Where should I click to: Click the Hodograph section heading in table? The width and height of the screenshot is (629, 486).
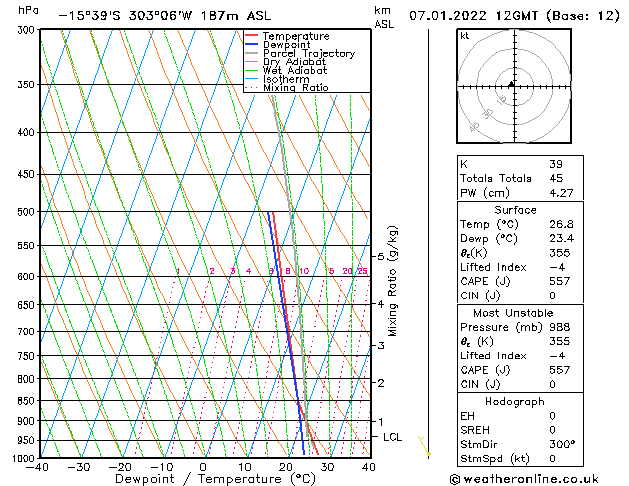point(515,402)
